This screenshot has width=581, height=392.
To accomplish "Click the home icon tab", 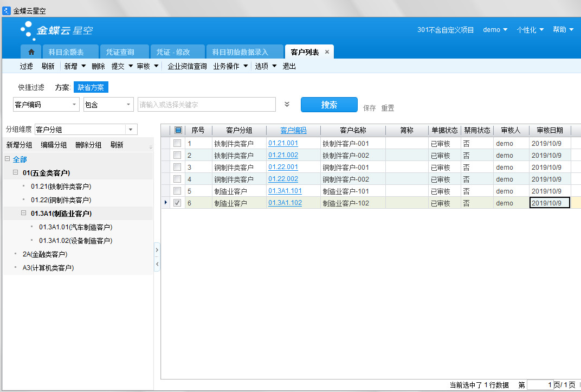I will 31,52.
